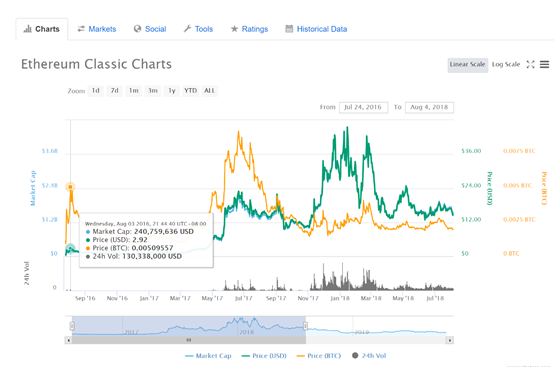The height and width of the screenshot is (367, 554).
Task: View the Ratings tab
Action: [249, 29]
